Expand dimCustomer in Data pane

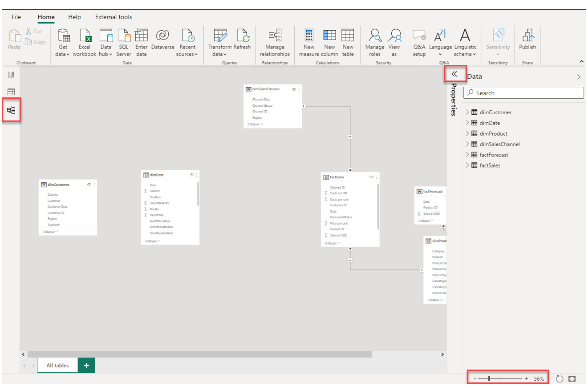pyautogui.click(x=467, y=113)
